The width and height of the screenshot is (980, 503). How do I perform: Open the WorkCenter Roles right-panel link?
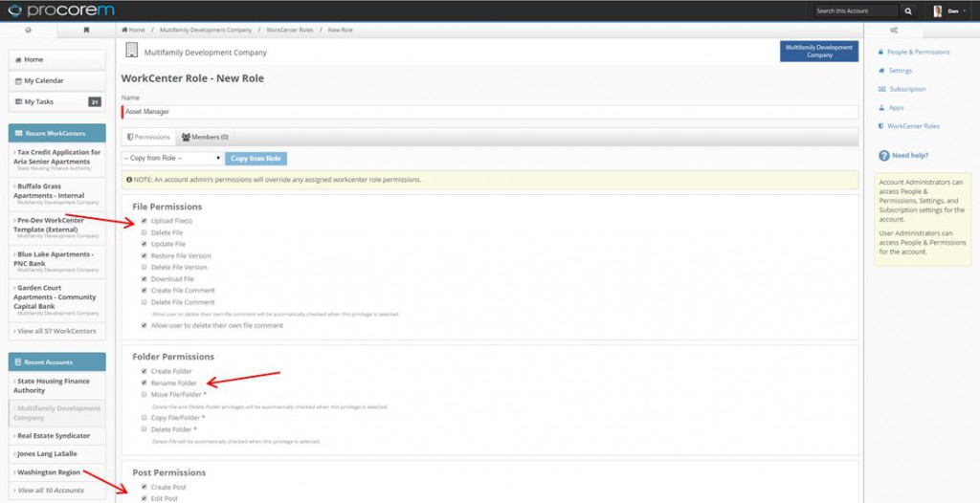tap(913, 125)
